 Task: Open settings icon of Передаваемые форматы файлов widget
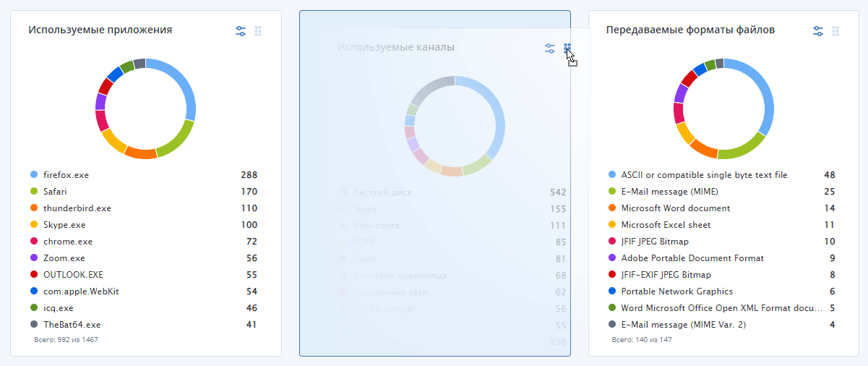coord(818,31)
